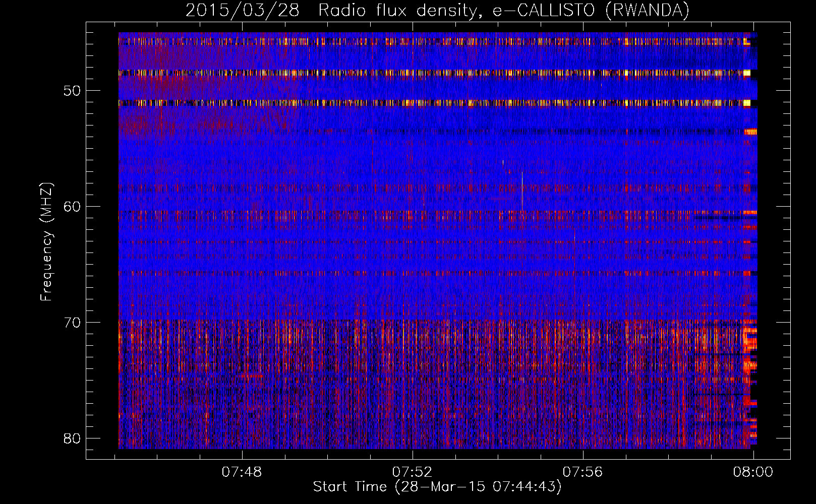Click the plot title "Radio flux density, e-CALLISTO (RWANDA)"
The image size is (816, 504).
(503, 11)
